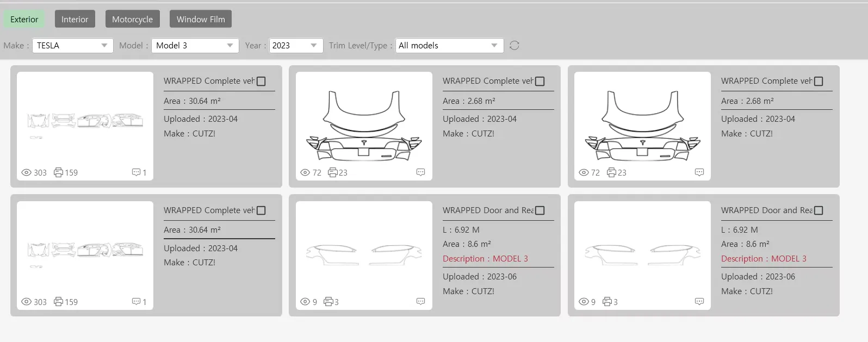The image size is (868, 342).
Task: Click the print icon on bottom-left card
Action: click(x=58, y=302)
